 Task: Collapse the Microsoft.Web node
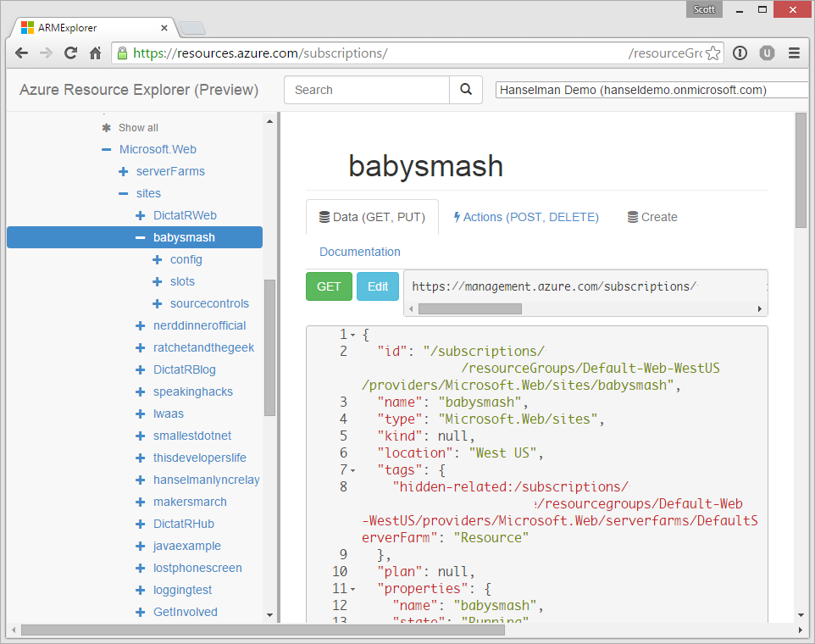point(107,150)
